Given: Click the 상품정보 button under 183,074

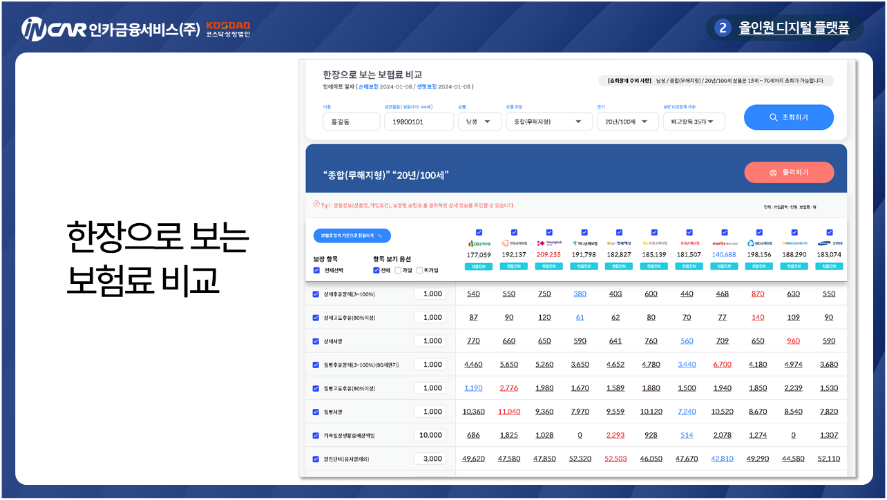Looking at the screenshot, I should click(x=829, y=266).
